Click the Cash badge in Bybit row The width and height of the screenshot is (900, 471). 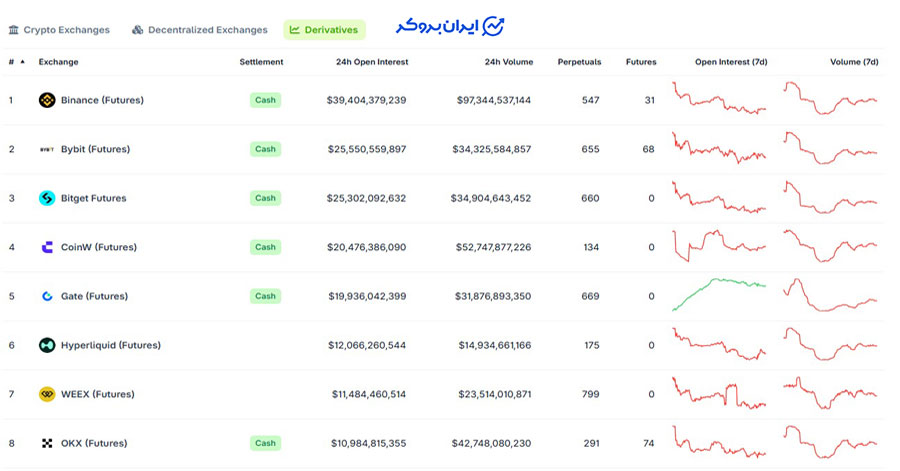265,149
